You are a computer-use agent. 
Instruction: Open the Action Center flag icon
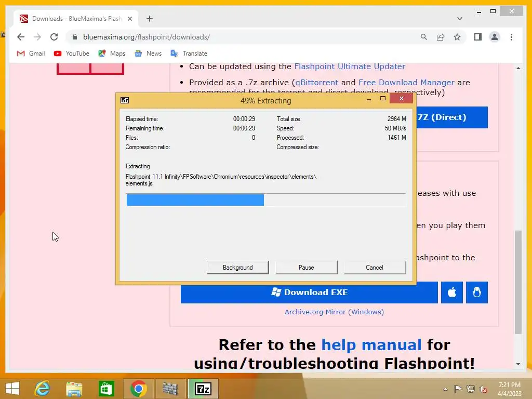458,389
